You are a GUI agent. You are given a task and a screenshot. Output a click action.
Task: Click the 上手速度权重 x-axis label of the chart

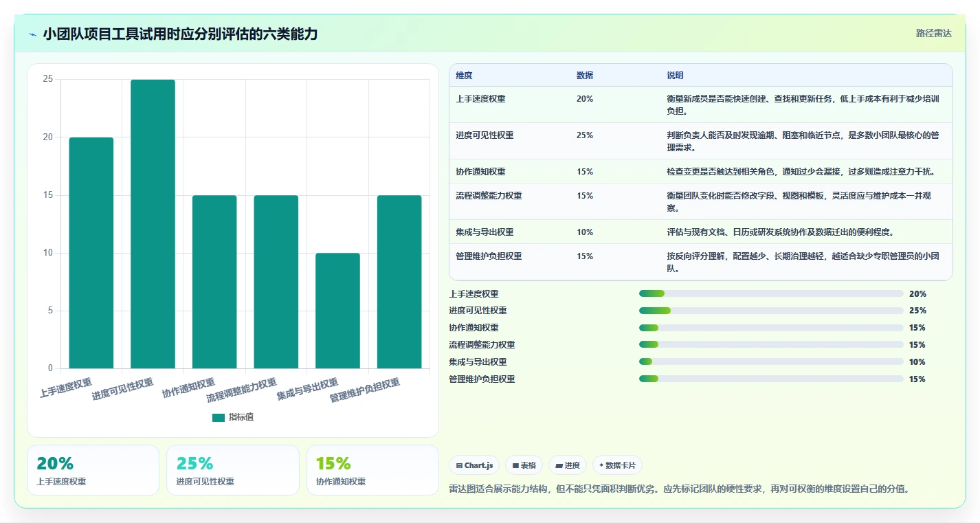[66, 388]
